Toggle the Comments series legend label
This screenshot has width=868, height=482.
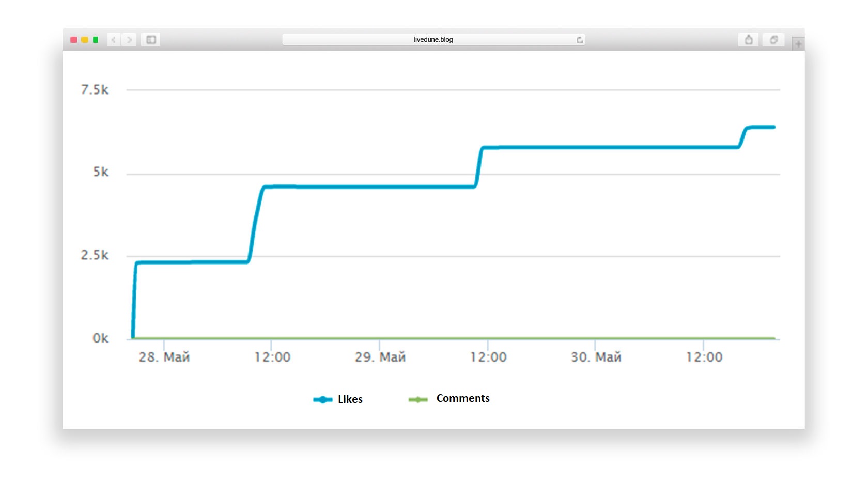(x=462, y=398)
